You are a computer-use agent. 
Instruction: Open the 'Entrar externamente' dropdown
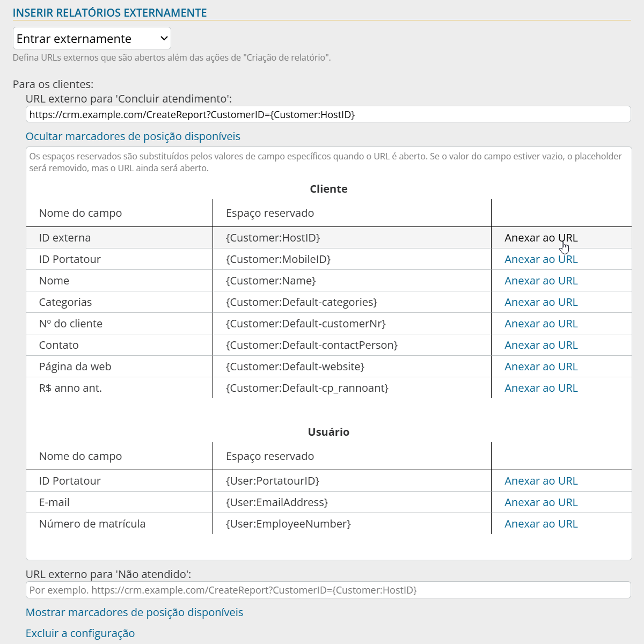tap(92, 39)
